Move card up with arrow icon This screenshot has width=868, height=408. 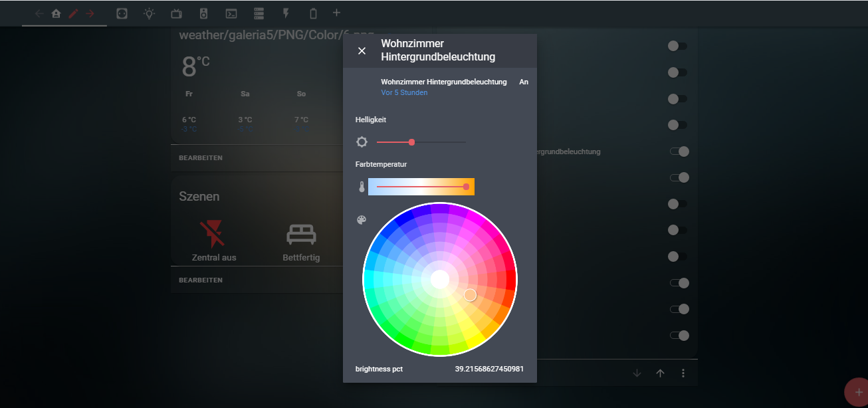click(660, 373)
